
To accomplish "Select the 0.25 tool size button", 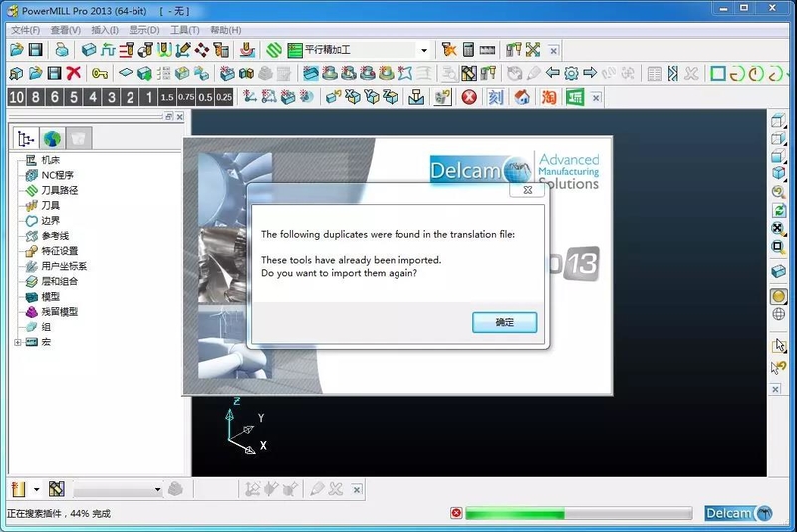I will coord(224,97).
